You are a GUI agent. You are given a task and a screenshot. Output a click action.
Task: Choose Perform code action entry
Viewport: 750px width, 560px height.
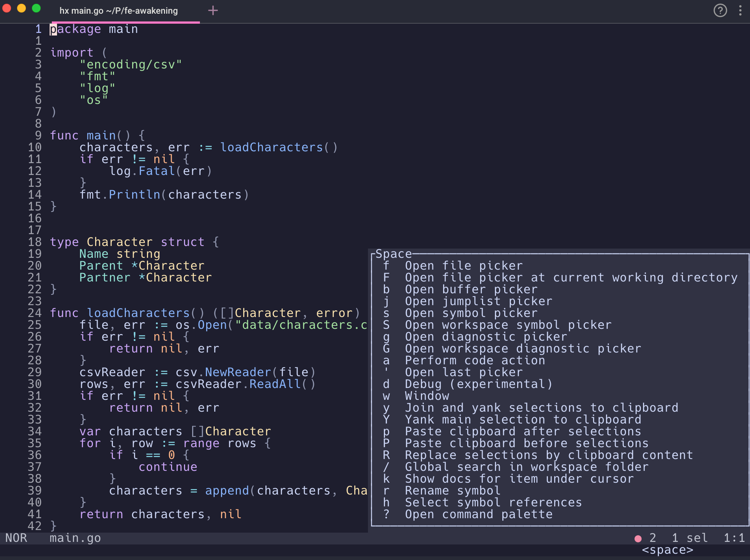475,360
